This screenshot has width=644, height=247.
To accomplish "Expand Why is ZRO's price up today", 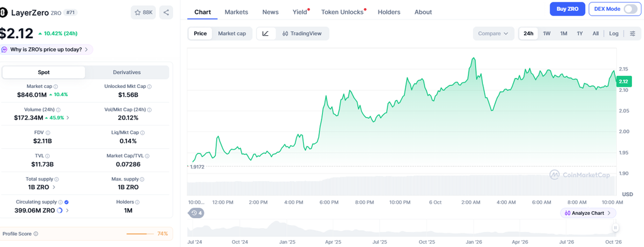I will tap(47, 49).
